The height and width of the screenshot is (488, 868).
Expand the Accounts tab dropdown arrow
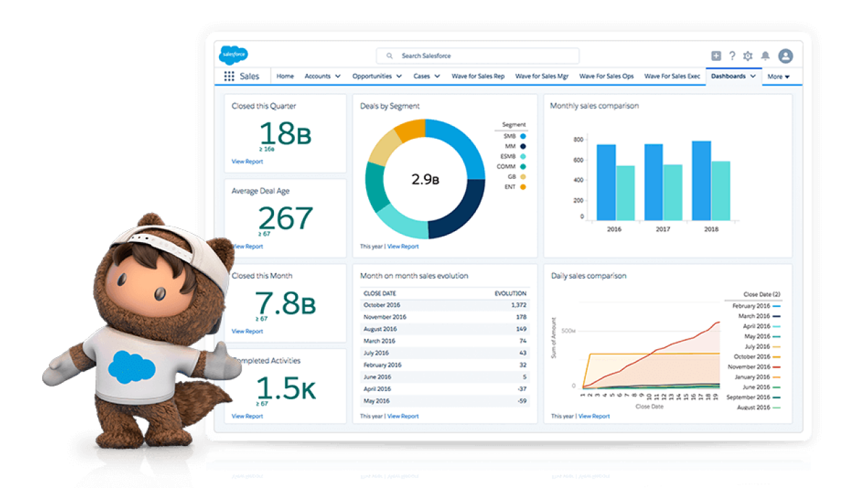(338, 77)
